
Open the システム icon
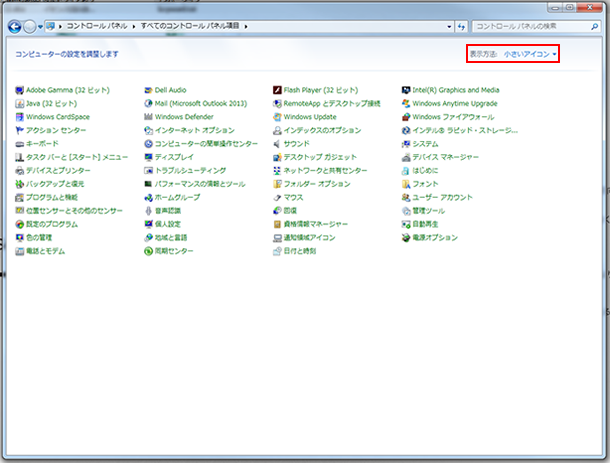point(406,144)
